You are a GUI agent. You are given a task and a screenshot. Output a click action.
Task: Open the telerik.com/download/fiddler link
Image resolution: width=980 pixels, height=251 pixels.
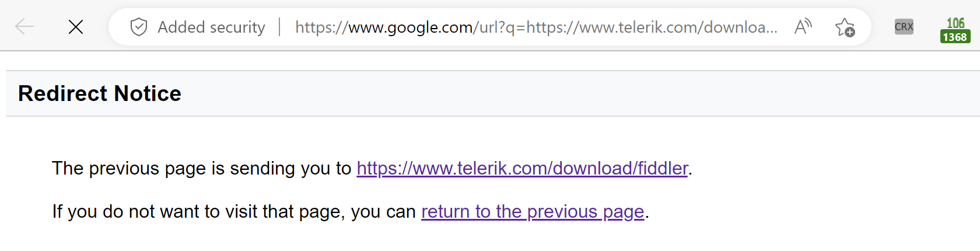(522, 169)
